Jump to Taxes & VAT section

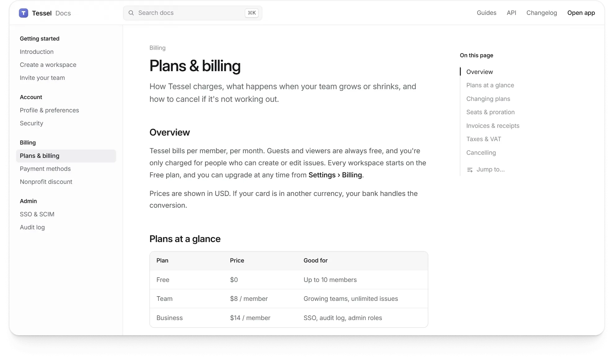[x=484, y=139]
